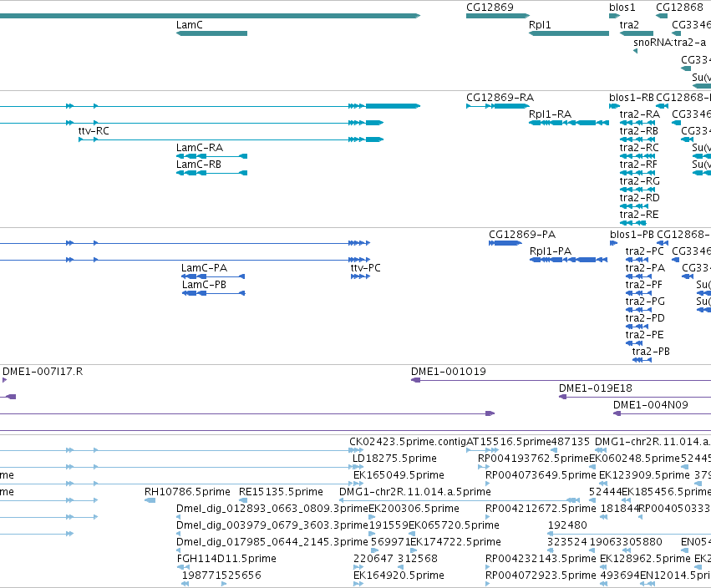
Task: Select the tra2-PC protein label
Action: pyautogui.click(x=645, y=251)
